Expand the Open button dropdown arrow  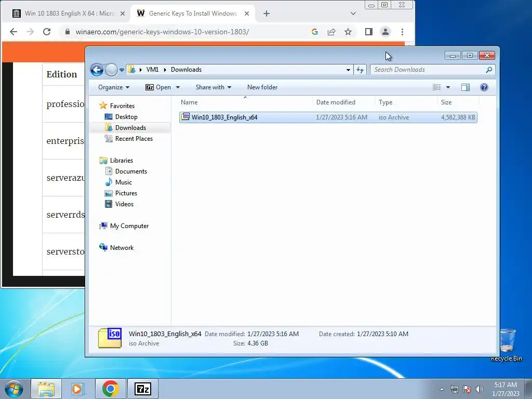click(x=178, y=87)
